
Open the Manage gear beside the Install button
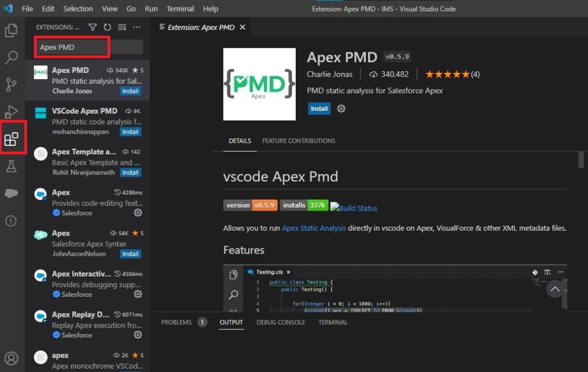pyautogui.click(x=341, y=108)
